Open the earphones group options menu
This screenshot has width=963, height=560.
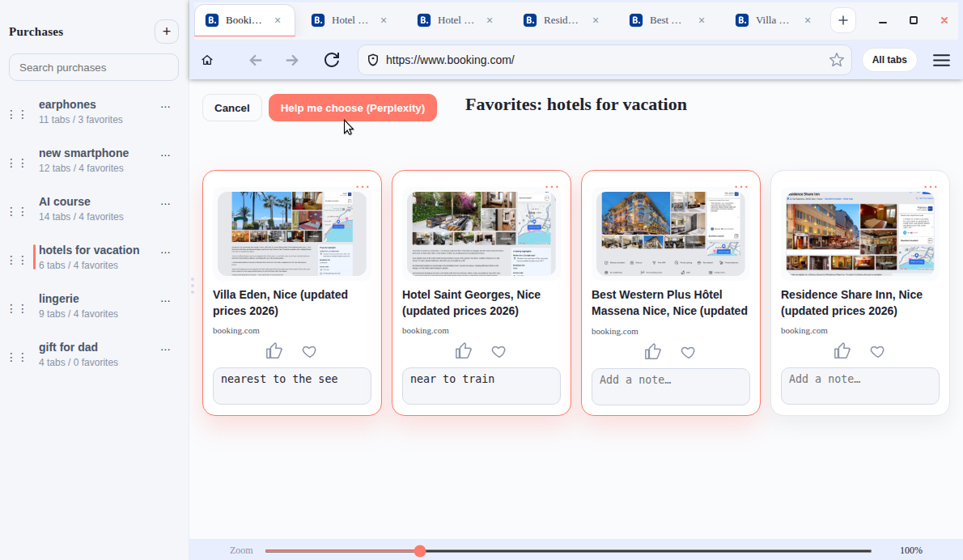click(165, 105)
